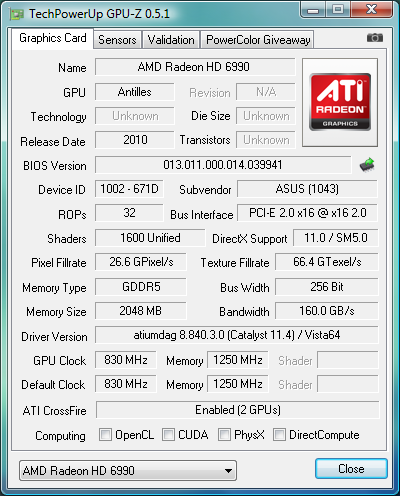Image resolution: width=400 pixels, height=496 pixels.
Task: Open the AMD Radeon HD 6990 dropdown
Action: coord(128,471)
